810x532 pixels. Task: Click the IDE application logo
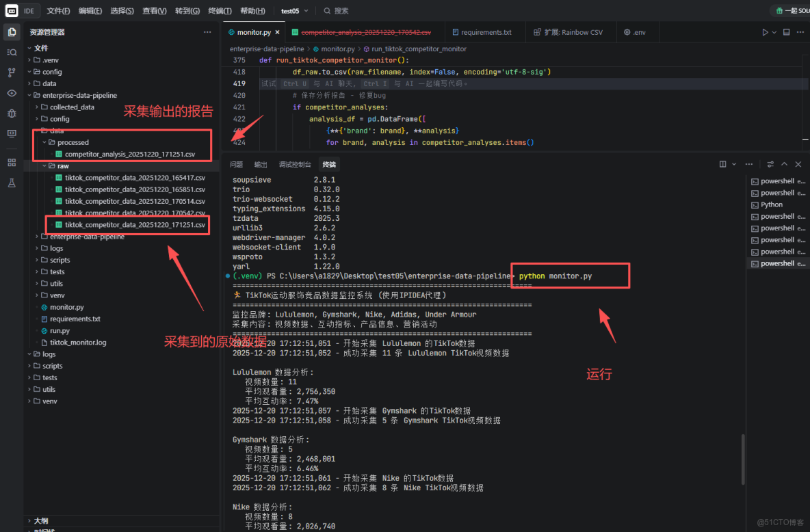tap(12, 10)
